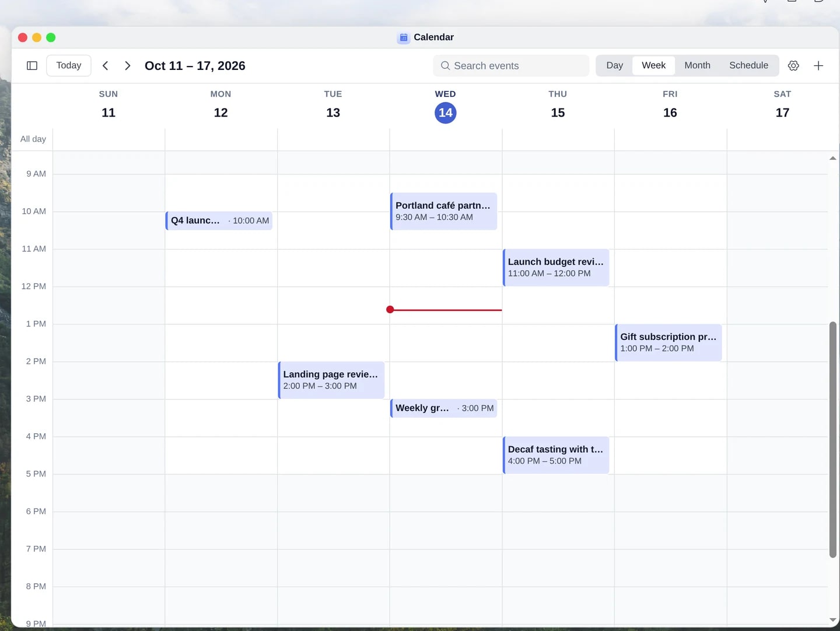Switch to Month view

click(x=697, y=66)
